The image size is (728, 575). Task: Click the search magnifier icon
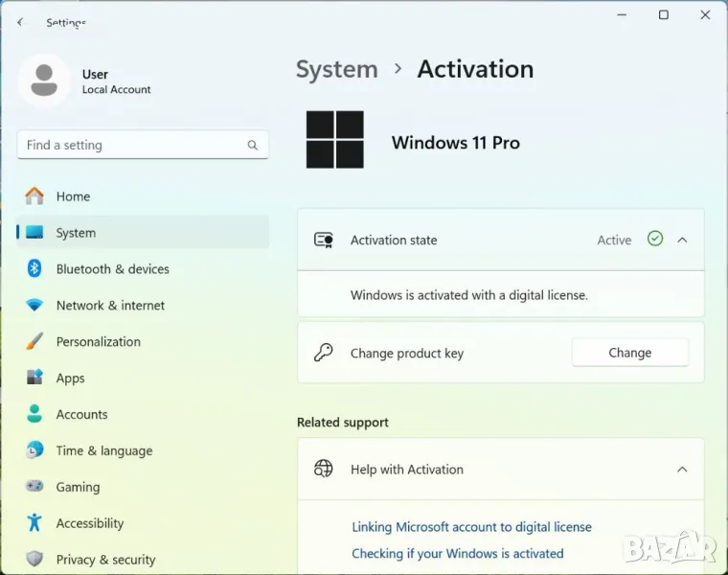click(x=253, y=146)
